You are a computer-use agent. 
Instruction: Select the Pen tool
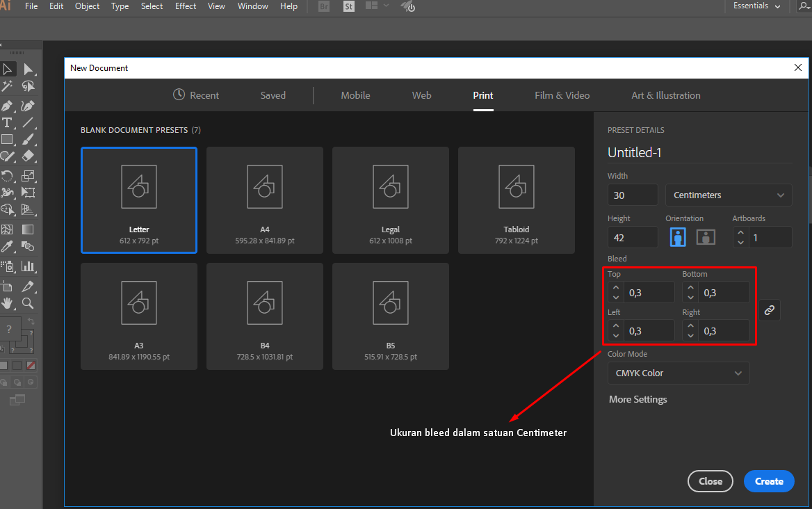(x=7, y=106)
